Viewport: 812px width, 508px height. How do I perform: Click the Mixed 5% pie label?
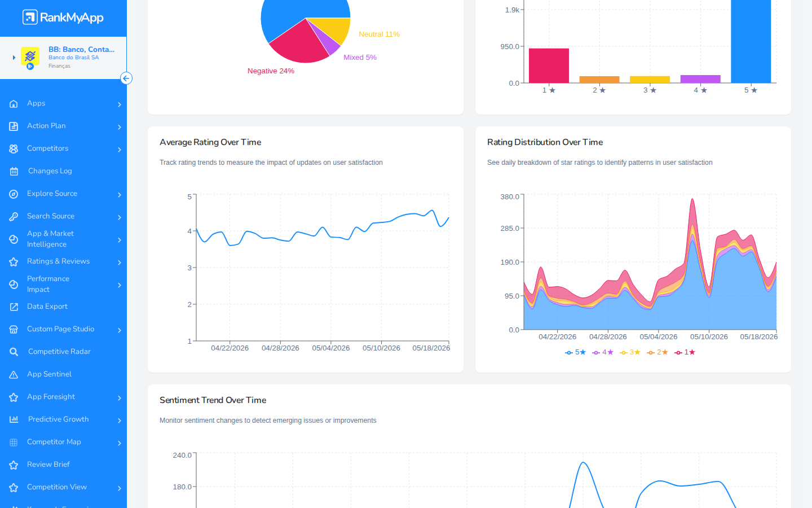[x=360, y=58]
